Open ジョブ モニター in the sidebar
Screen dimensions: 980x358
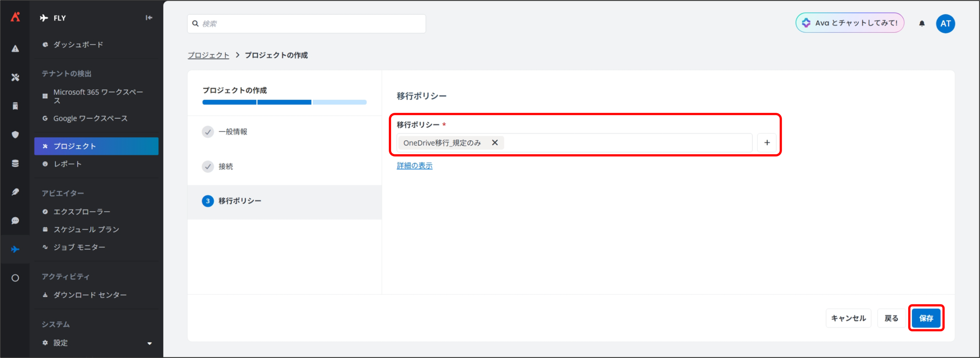pyautogui.click(x=79, y=247)
